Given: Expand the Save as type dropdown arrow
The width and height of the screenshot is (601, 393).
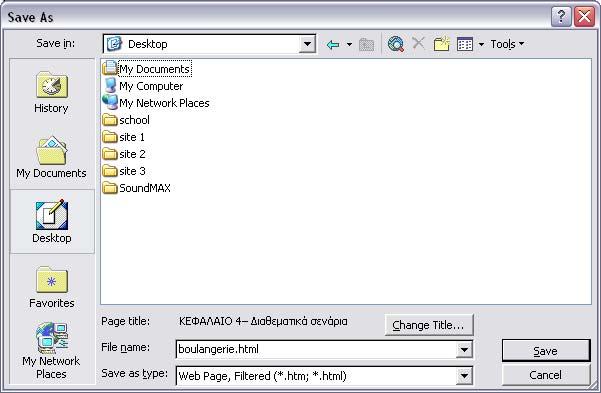Looking at the screenshot, I should (x=464, y=376).
